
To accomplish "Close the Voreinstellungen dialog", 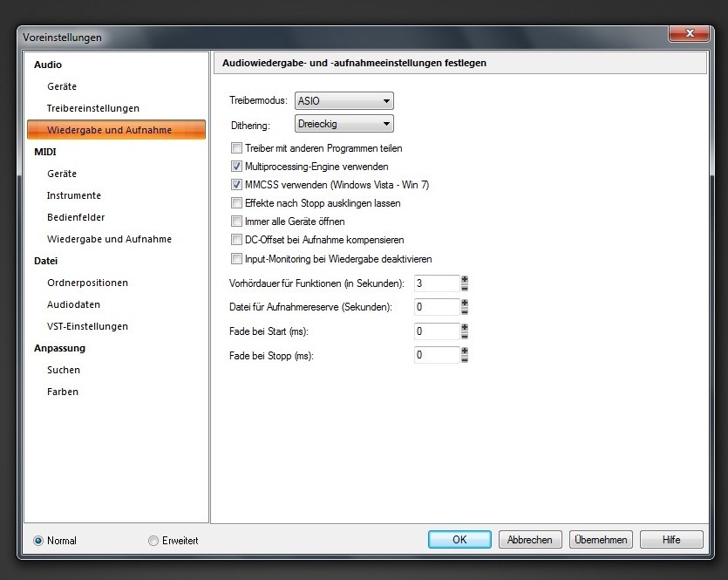I will (x=690, y=33).
